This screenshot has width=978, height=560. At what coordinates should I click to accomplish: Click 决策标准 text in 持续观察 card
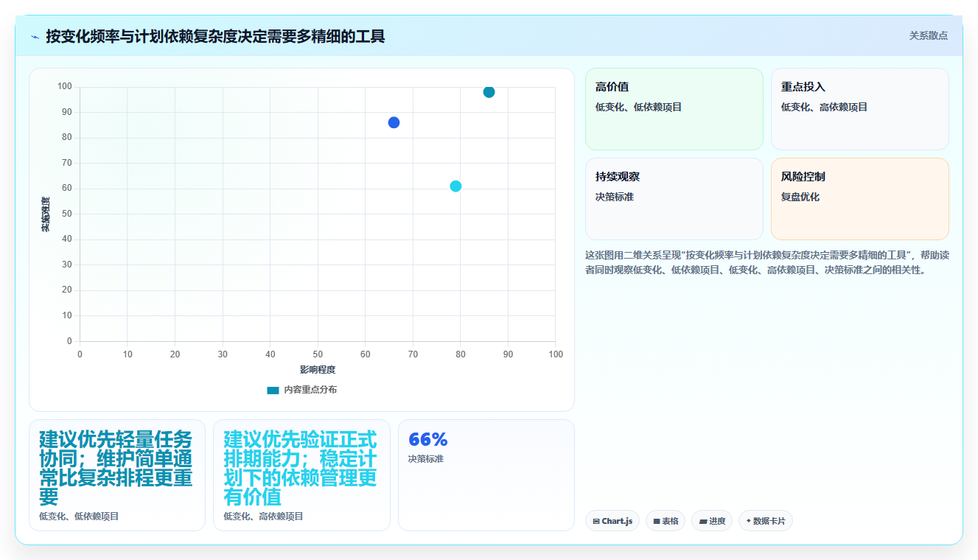[615, 197]
